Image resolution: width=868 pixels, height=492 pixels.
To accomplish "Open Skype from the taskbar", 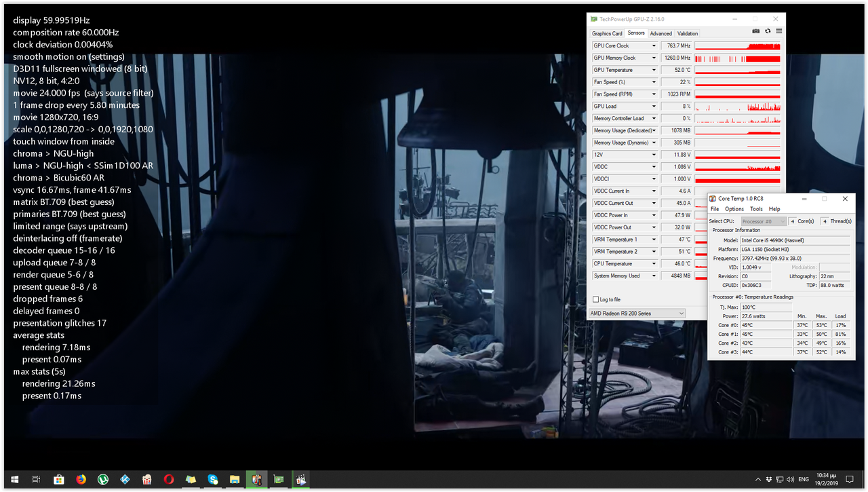I will pyautogui.click(x=213, y=479).
